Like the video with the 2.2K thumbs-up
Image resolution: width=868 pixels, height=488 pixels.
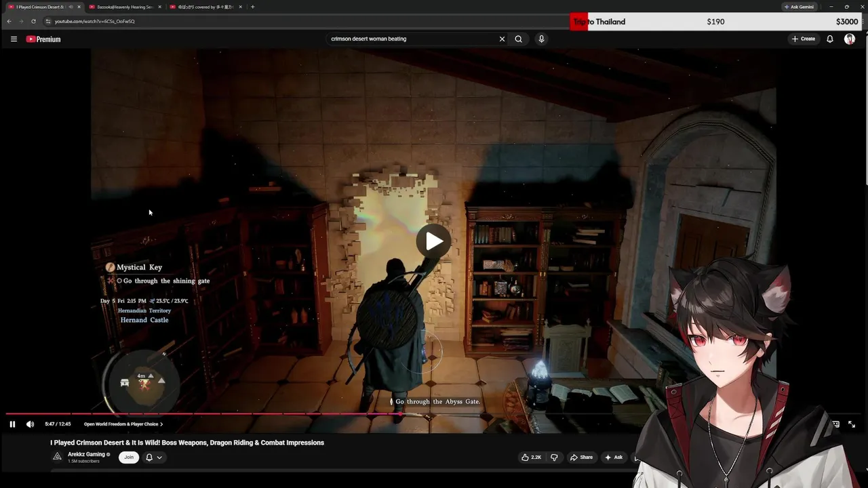(531, 457)
